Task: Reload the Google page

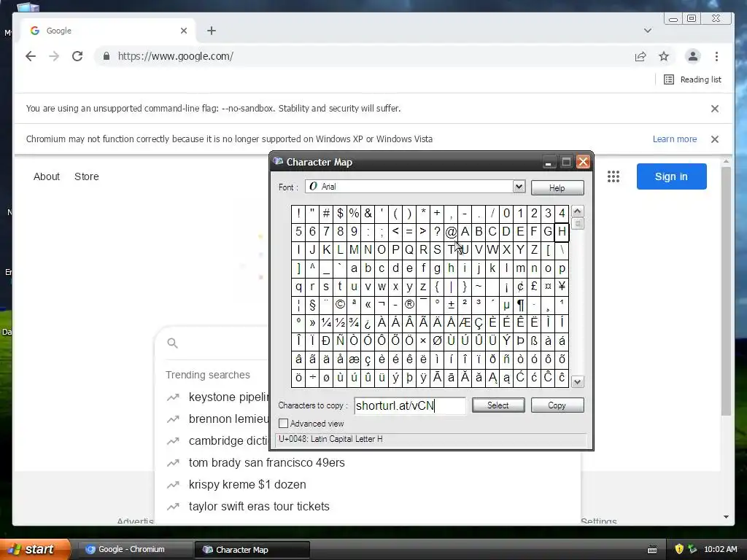Action: (77, 56)
